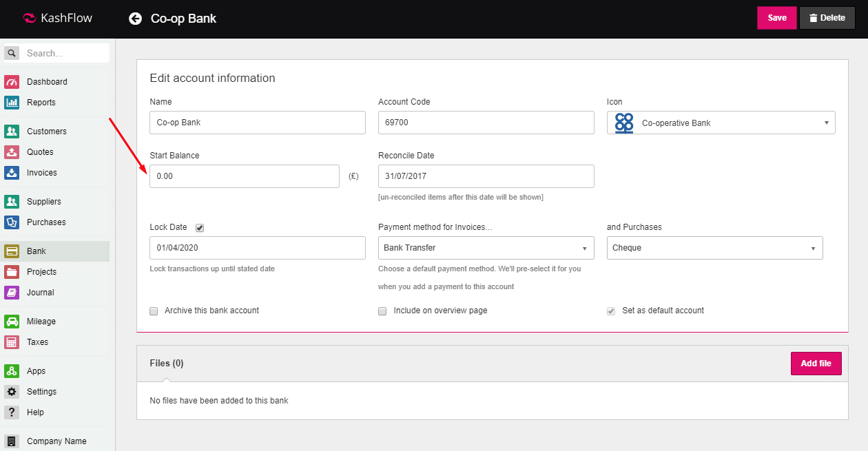Click the search magnifier icon
The width and height of the screenshot is (868, 451).
pyautogui.click(x=12, y=53)
